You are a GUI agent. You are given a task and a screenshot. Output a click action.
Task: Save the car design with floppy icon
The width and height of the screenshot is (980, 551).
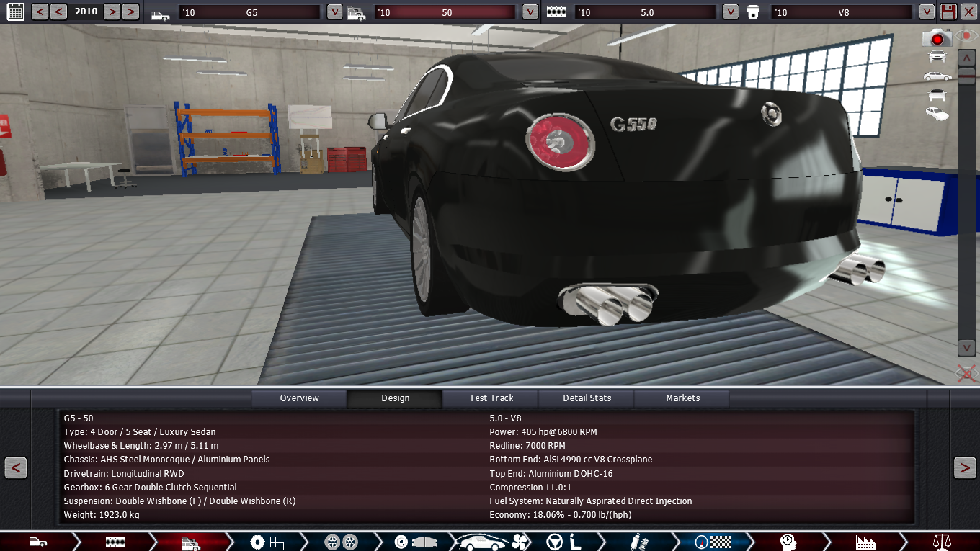(x=948, y=12)
